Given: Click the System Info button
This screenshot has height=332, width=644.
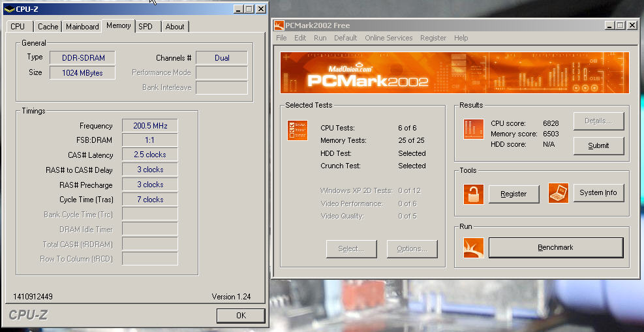Looking at the screenshot, I should tap(598, 193).
